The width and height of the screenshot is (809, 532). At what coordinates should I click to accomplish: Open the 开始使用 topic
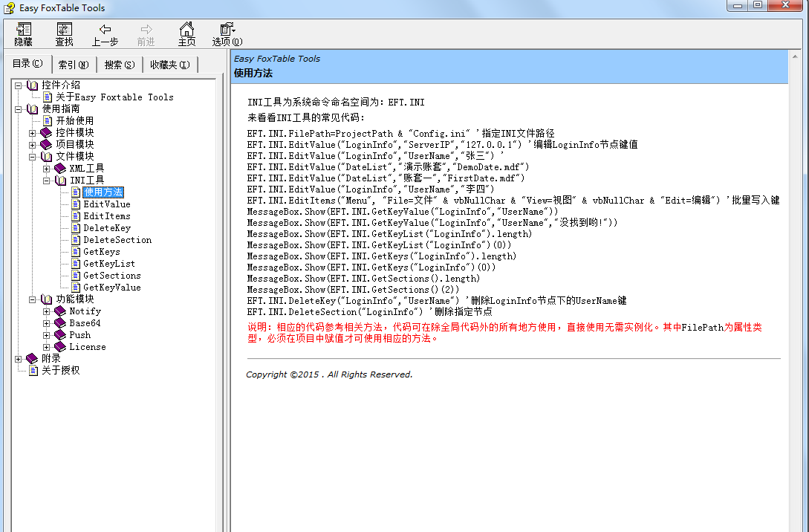coord(75,121)
